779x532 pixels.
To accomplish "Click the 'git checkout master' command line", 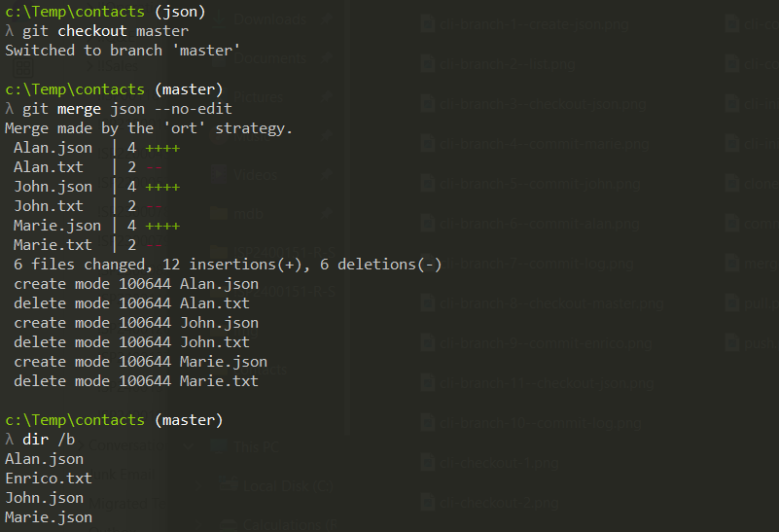I will 97,31.
